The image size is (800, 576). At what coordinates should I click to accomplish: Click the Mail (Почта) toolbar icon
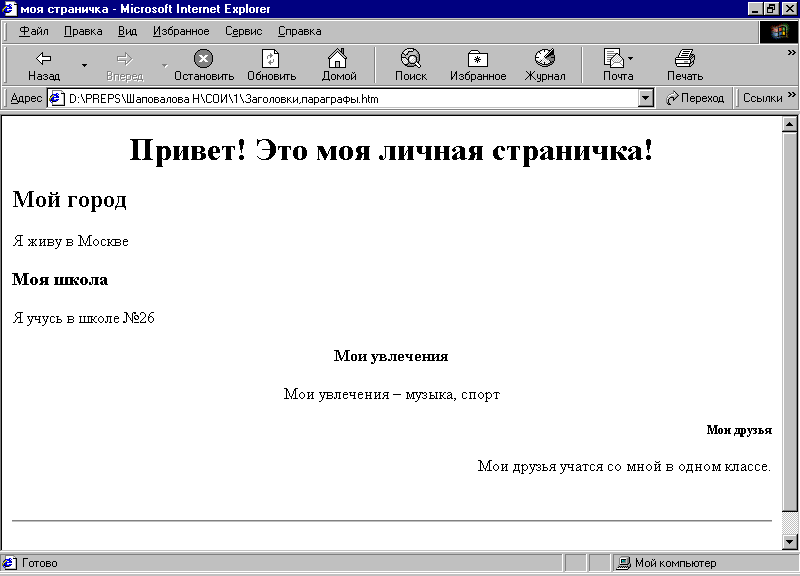(614, 59)
